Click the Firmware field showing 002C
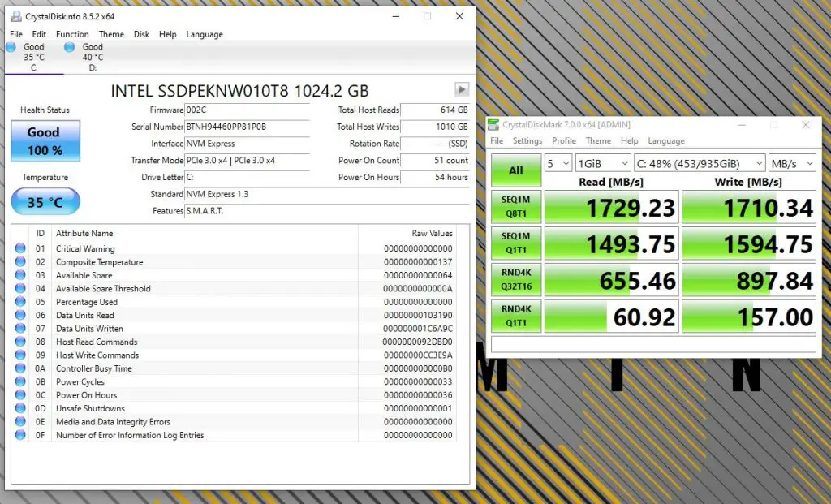 coord(247,110)
